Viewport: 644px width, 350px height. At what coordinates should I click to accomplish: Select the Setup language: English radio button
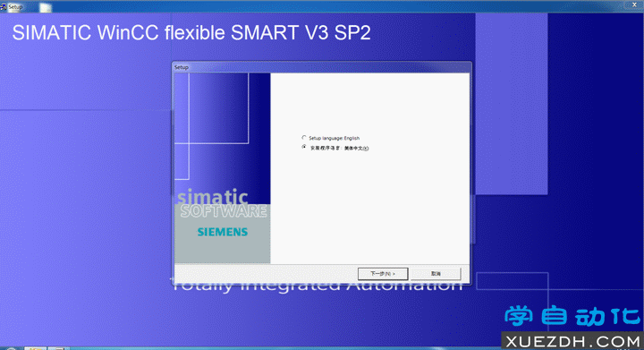click(x=304, y=138)
